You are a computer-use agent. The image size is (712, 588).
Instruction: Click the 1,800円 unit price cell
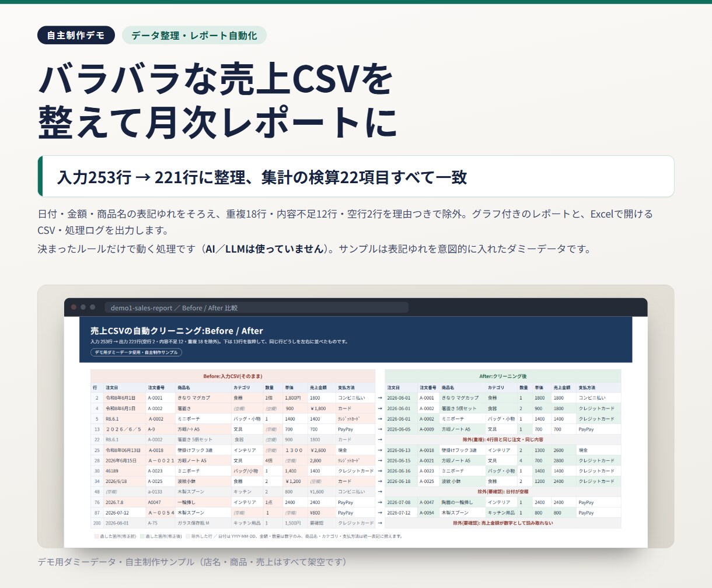[295, 398]
